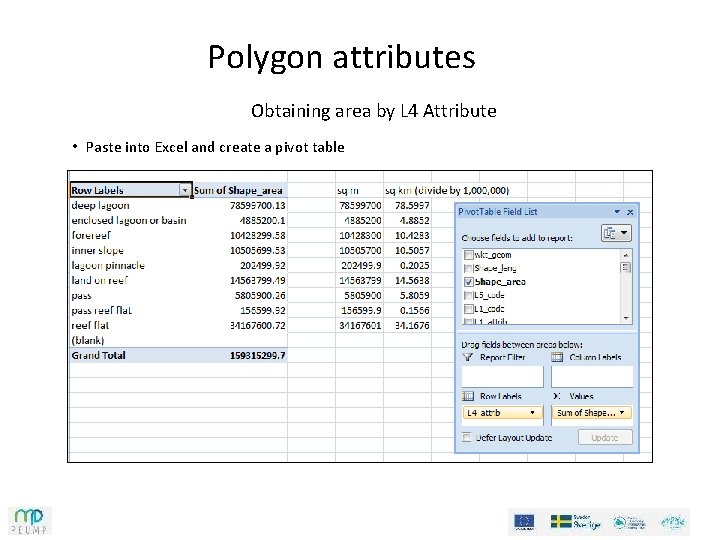Click the field list scroll up arrow

pyautogui.click(x=626, y=255)
